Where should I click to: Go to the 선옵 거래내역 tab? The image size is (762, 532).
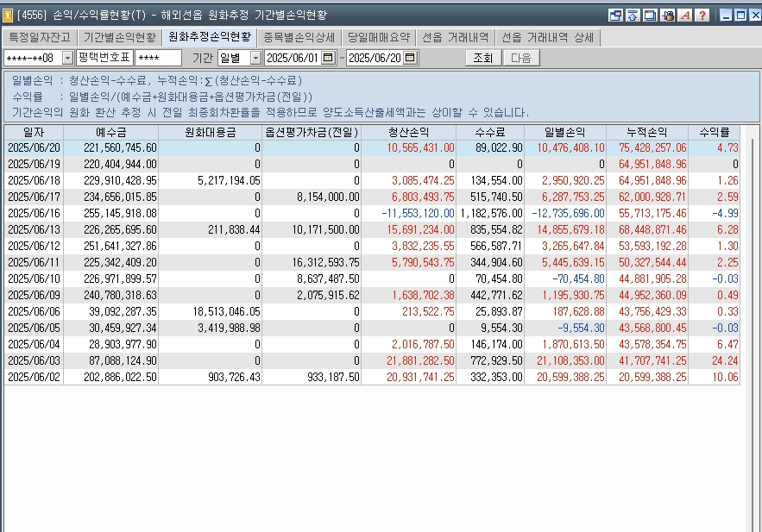tap(456, 37)
